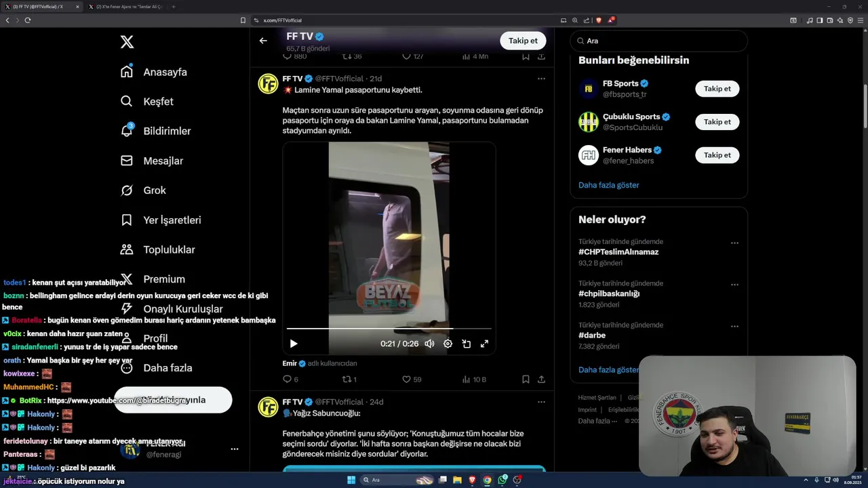Image resolution: width=868 pixels, height=488 pixels.
Task: Like the Lamine Yamal post
Action: coord(412,380)
